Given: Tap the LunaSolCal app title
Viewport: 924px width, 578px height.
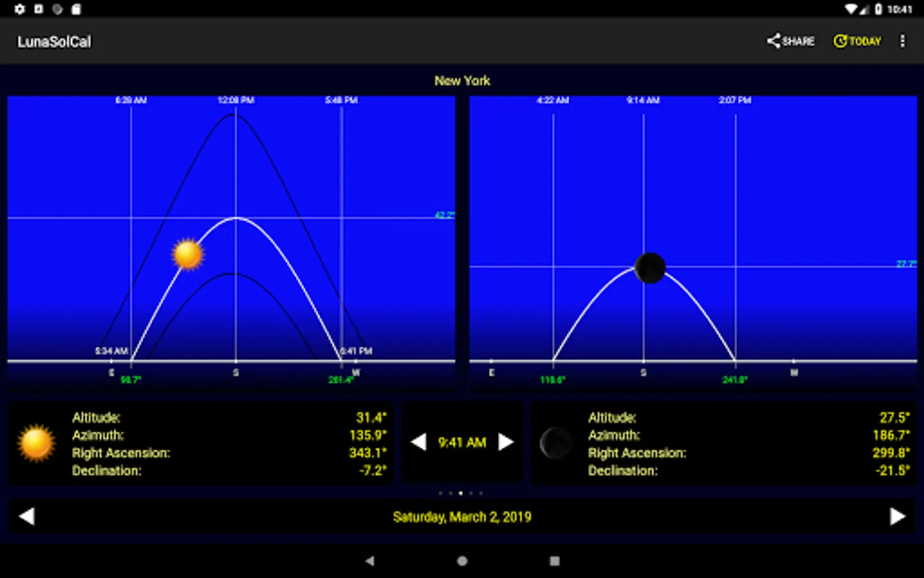Looking at the screenshot, I should pyautogui.click(x=55, y=42).
